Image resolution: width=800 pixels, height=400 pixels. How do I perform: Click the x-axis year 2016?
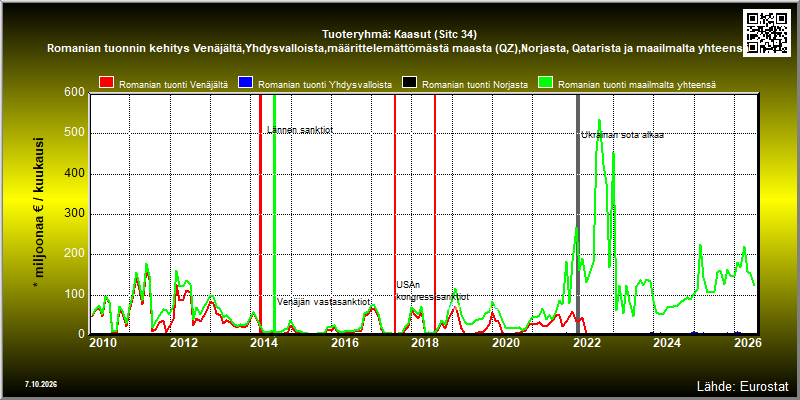coord(344,342)
